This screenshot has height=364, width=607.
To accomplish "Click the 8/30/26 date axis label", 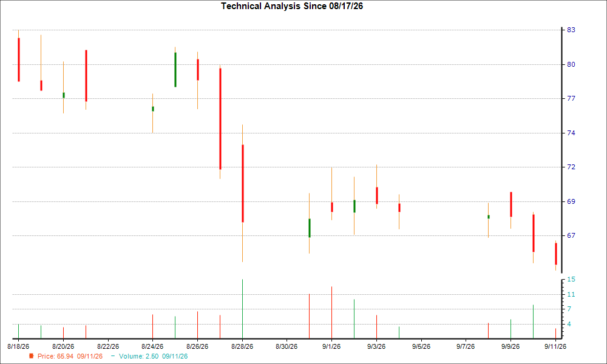I will tap(287, 346).
